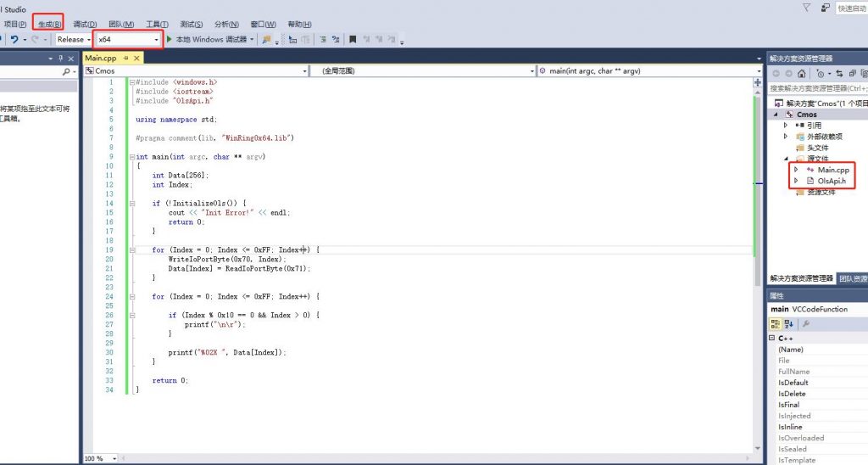Pin the Main.cpp tab

[x=125, y=58]
